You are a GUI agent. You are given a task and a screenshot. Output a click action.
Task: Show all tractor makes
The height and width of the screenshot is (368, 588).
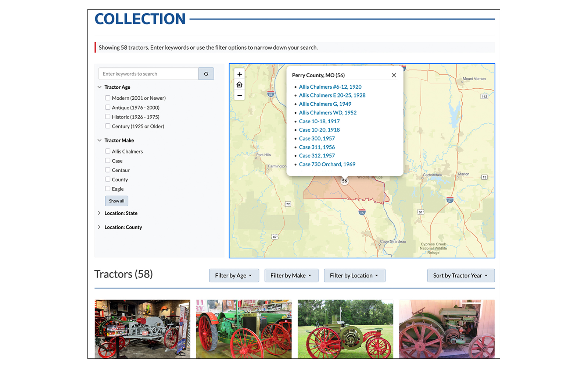point(116,201)
